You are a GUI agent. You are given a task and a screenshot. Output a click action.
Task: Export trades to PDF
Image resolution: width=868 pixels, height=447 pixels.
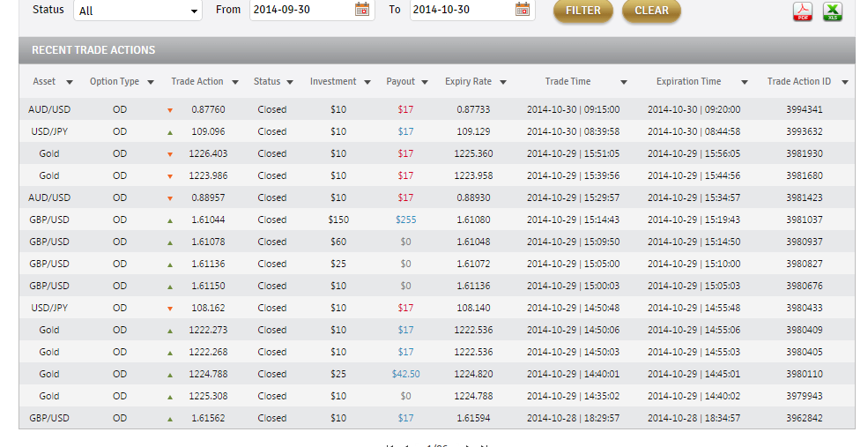click(x=803, y=11)
